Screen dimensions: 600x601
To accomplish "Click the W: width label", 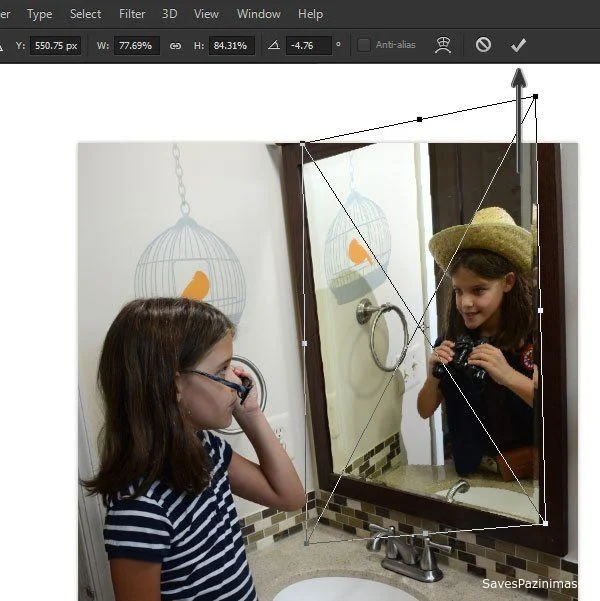I will click(x=103, y=46).
